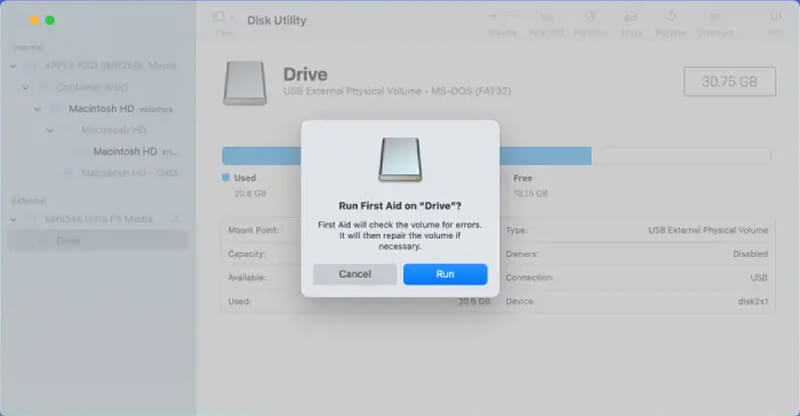Click the Type label in the table
The width and height of the screenshot is (800, 416).
[x=517, y=230]
